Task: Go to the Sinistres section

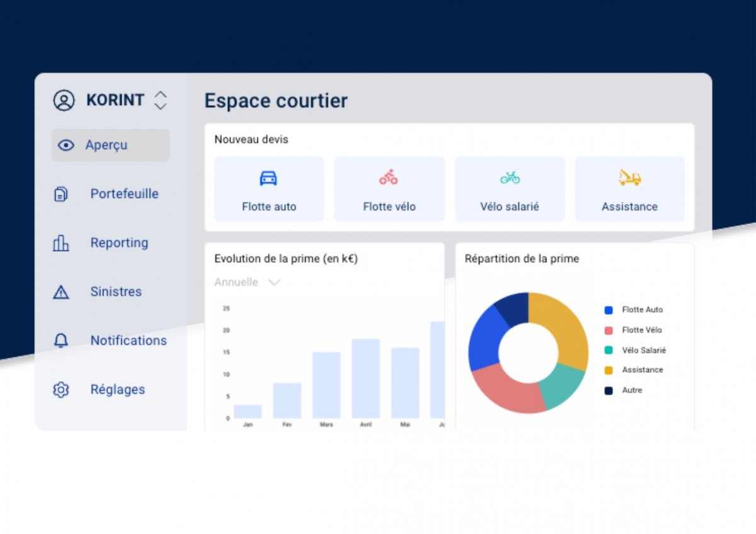Action: coord(116,292)
